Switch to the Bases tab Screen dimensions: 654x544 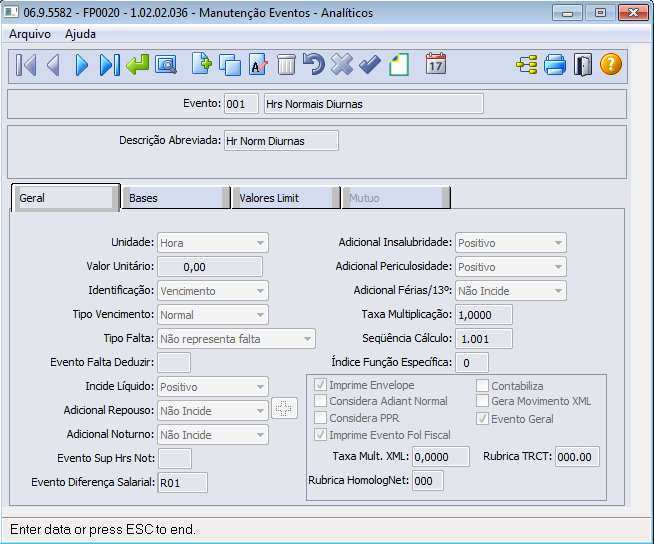coord(176,198)
